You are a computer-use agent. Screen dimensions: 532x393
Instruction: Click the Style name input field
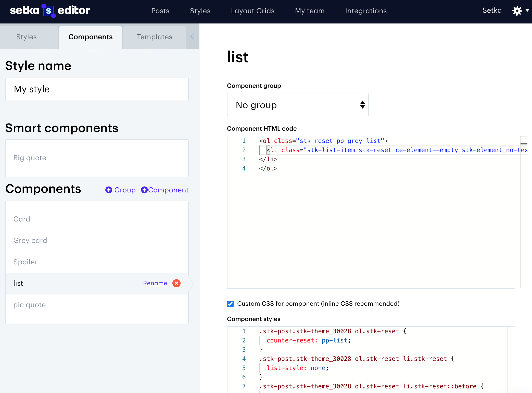tap(97, 89)
